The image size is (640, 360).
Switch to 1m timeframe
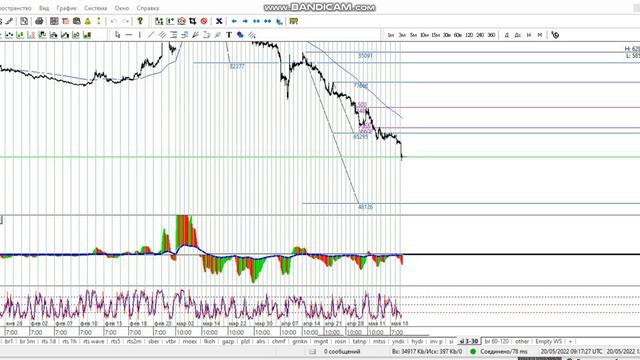[391, 35]
